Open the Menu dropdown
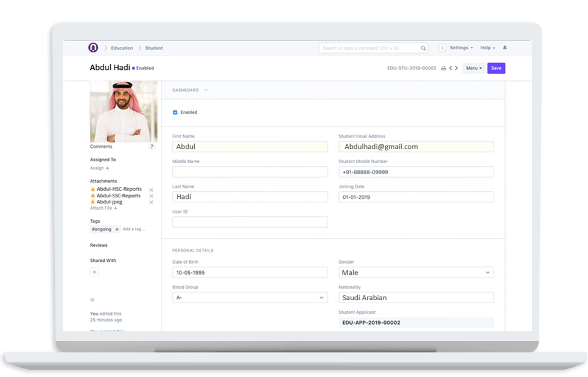Screen dimensions: 588x377 (474, 68)
